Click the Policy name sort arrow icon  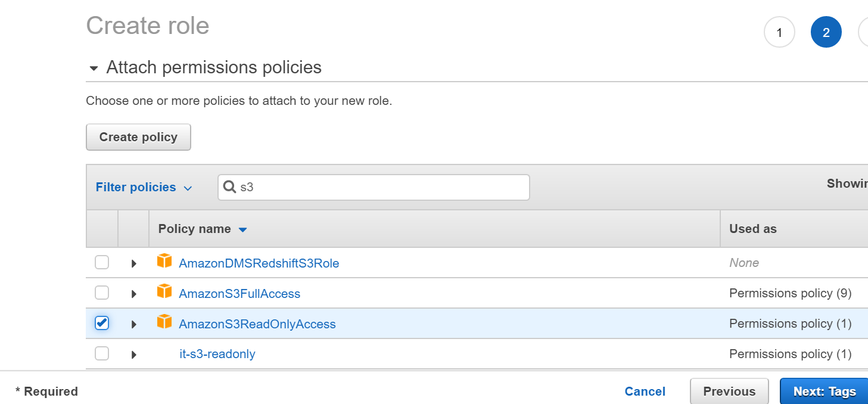[x=242, y=229]
